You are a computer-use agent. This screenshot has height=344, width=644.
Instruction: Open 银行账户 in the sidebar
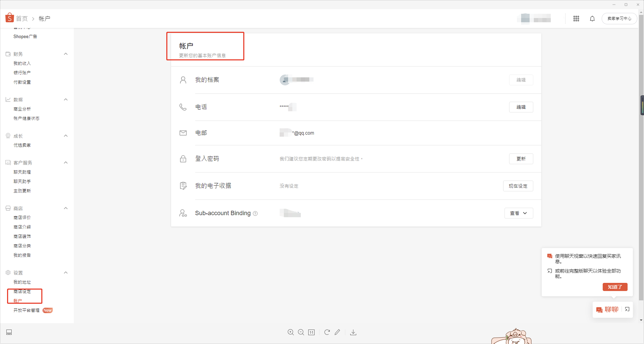22,73
